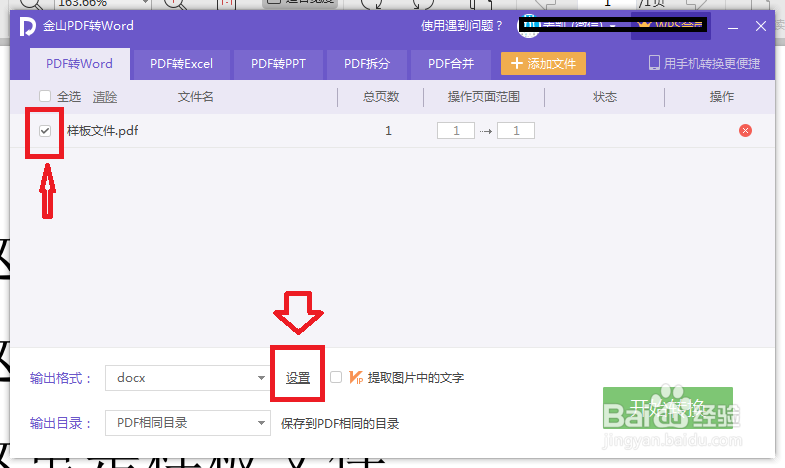Open the 设置 link
Viewport: 785px width, 468px height.
(x=298, y=378)
